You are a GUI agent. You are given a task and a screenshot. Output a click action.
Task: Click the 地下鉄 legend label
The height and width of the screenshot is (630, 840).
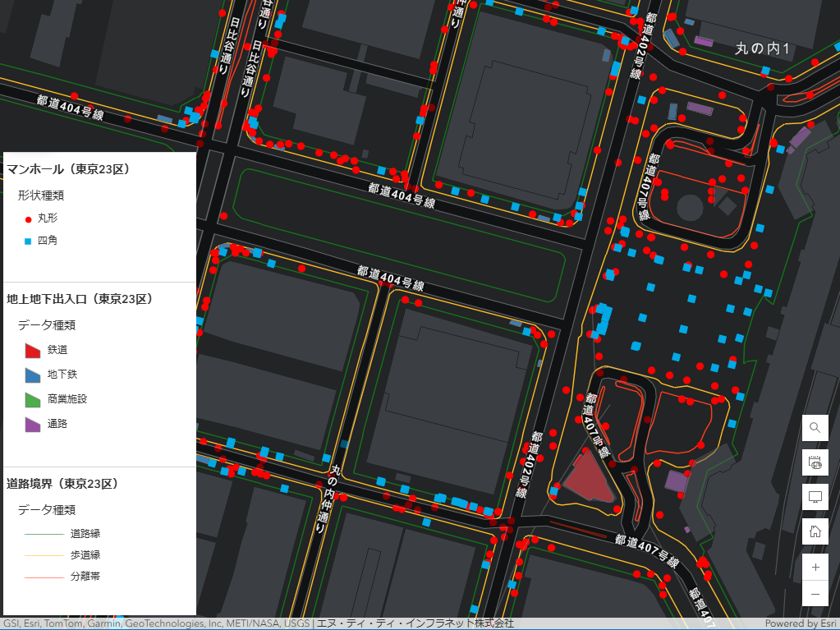(x=62, y=374)
